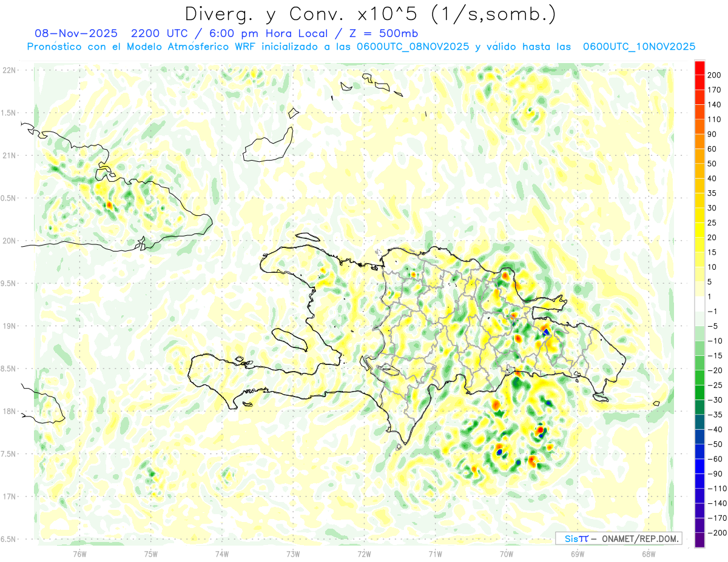Click the 7.5N latitude label
The height and width of the screenshot is (562, 728).
point(8,454)
